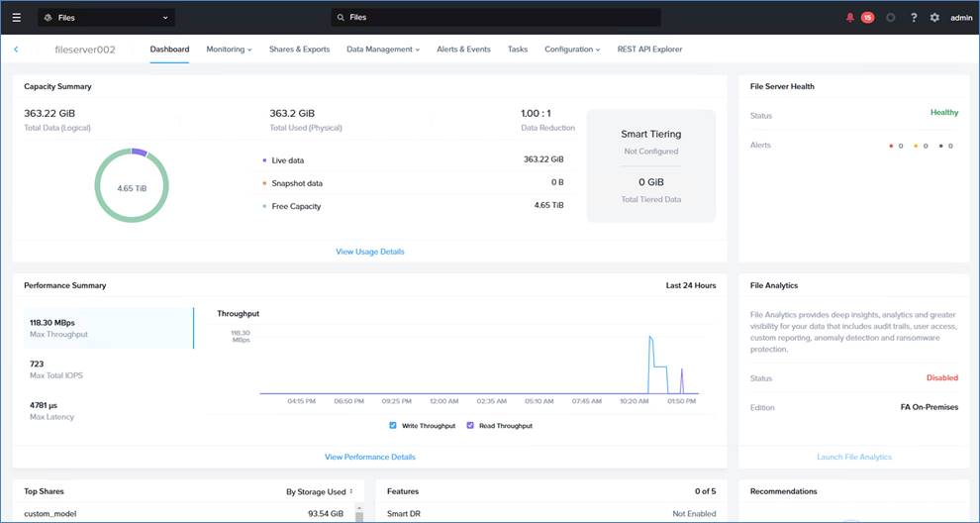Expand the Configuration menu
This screenshot has width=980, height=523.
[572, 49]
